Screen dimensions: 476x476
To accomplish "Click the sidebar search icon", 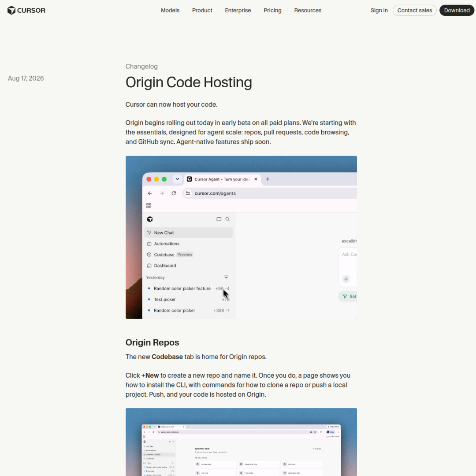I will (227, 219).
